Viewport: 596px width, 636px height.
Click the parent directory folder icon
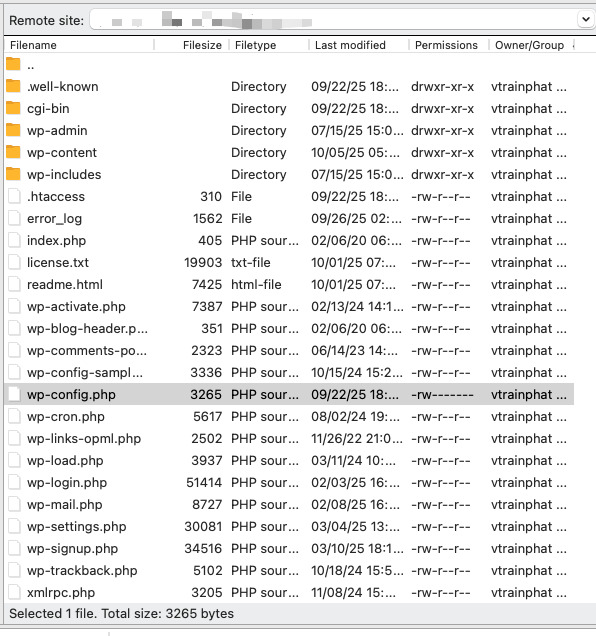click(13, 64)
